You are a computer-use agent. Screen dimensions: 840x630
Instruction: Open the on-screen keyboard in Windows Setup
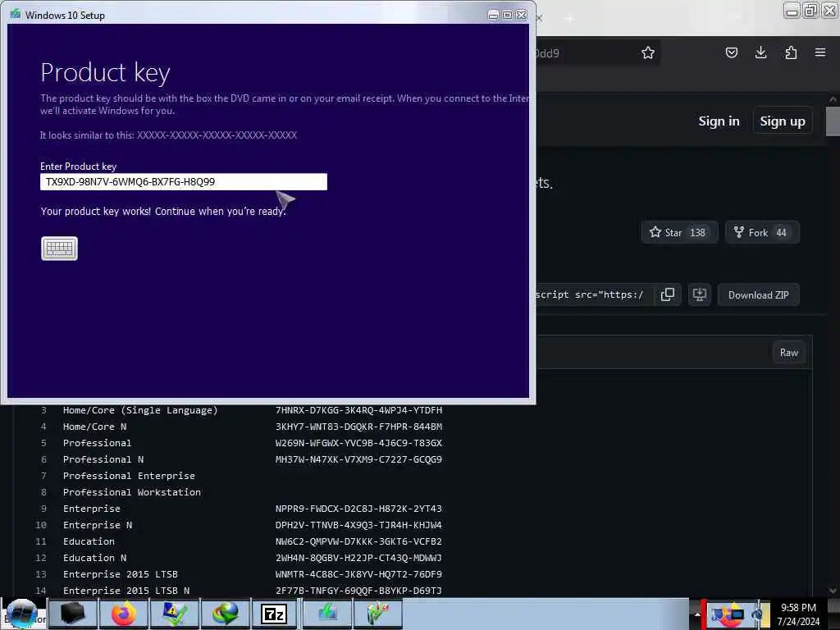59,248
